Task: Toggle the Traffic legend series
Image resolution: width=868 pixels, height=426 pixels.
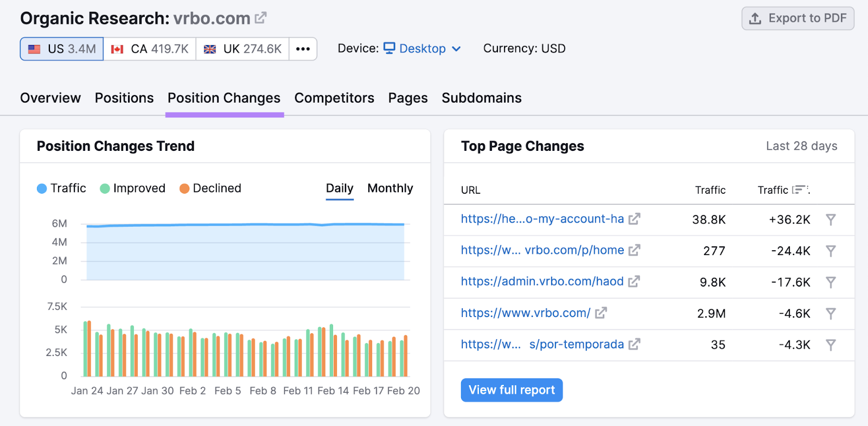Action: pyautogui.click(x=61, y=188)
